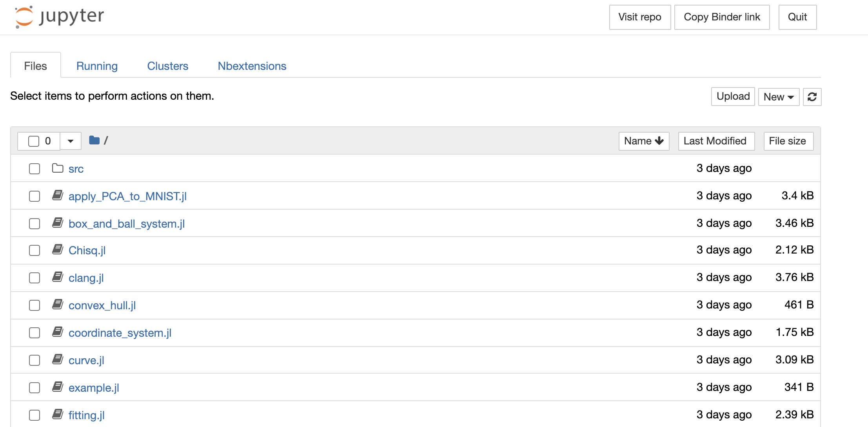The width and height of the screenshot is (868, 427).
Task: Click the file icon beside curve.jl
Action: point(58,359)
